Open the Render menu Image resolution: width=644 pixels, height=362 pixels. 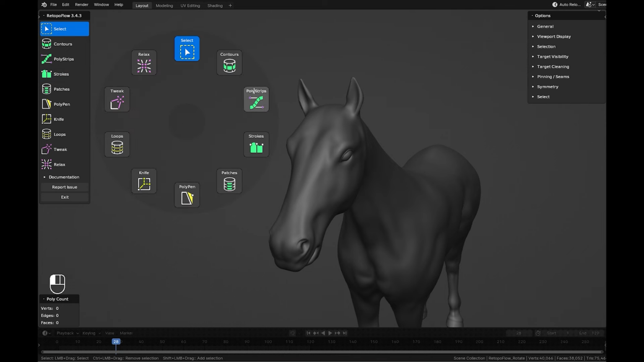click(x=81, y=5)
